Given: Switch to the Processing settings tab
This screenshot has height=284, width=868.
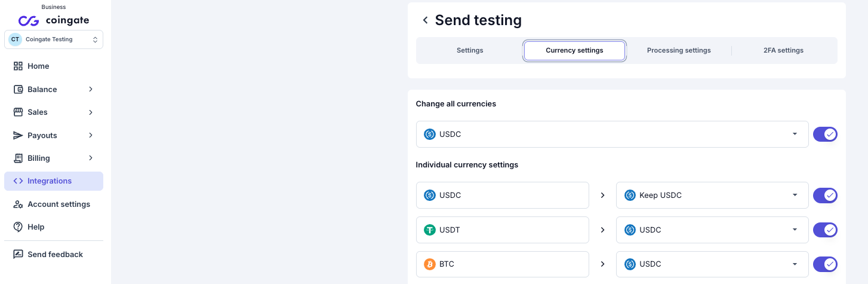Looking at the screenshot, I should [679, 51].
